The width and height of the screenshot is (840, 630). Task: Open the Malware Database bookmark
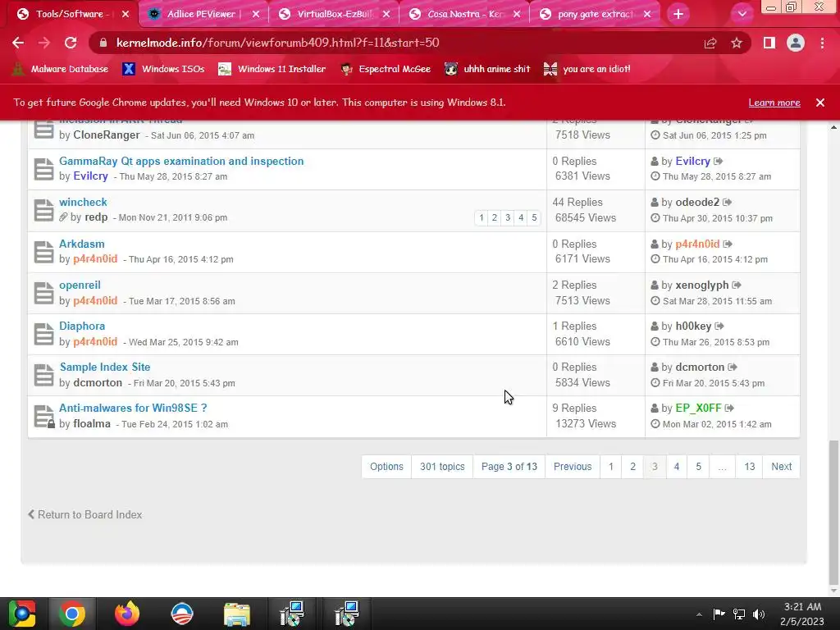(60, 69)
